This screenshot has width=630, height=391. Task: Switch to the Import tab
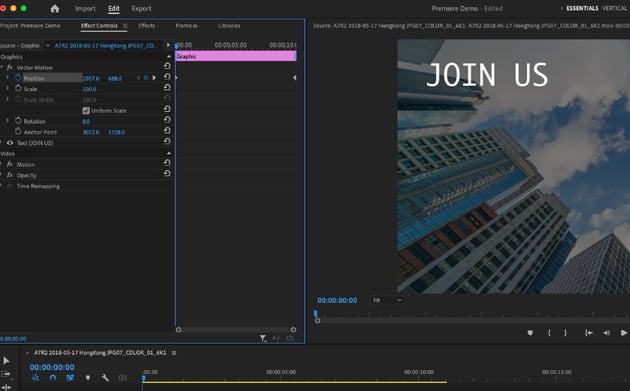pos(85,8)
